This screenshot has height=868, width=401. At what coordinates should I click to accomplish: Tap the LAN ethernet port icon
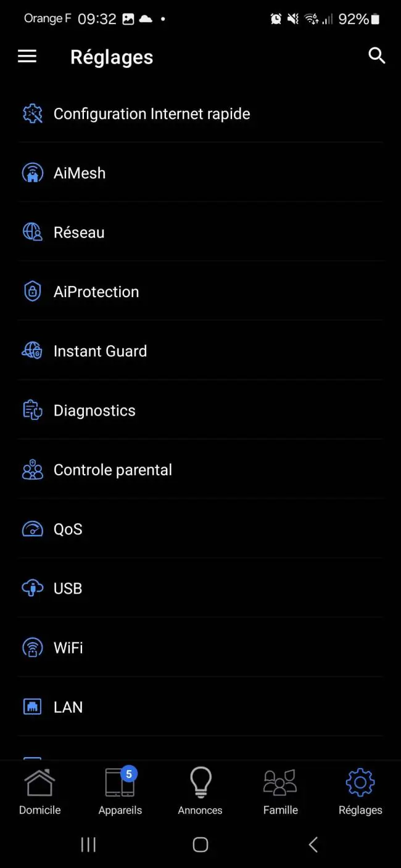32,707
